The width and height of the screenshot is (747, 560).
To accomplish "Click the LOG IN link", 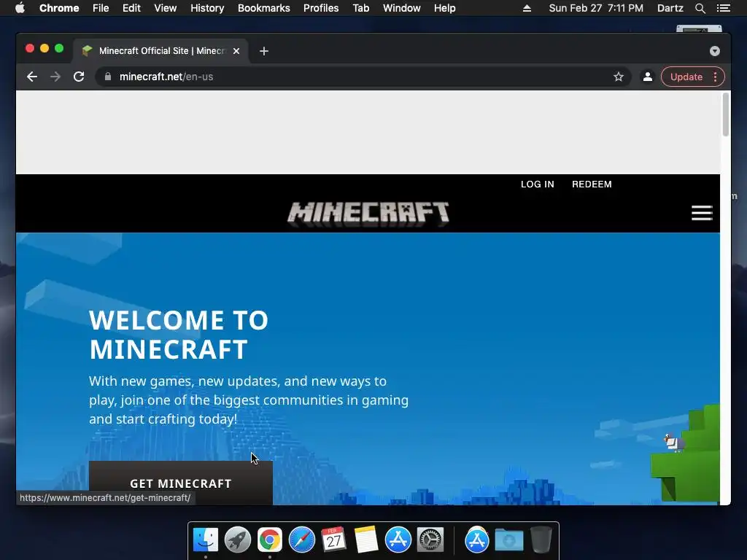I will tap(538, 184).
